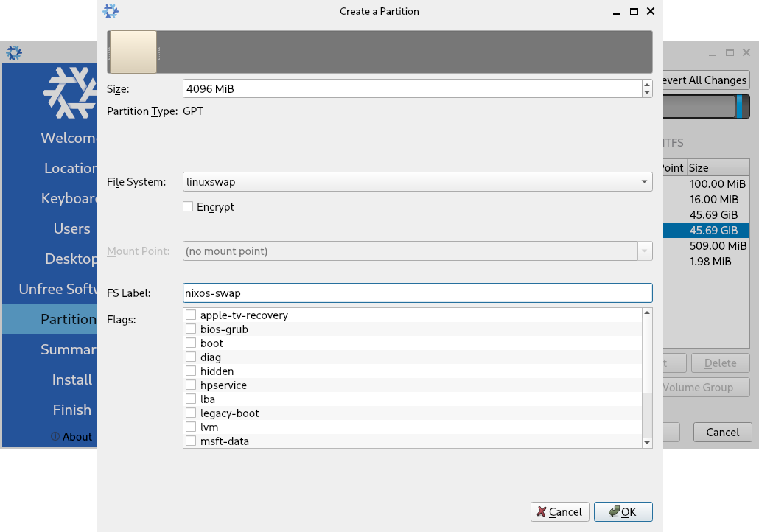Screen dimensions: 759x532
Task: Select the Install step in sidebar
Action: tap(71, 380)
